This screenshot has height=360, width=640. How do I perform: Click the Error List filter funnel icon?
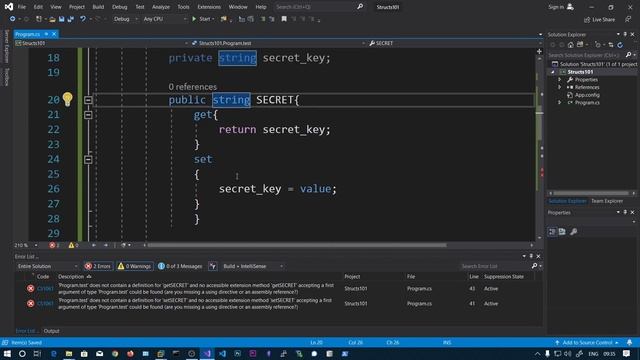pyautogui.click(x=213, y=267)
